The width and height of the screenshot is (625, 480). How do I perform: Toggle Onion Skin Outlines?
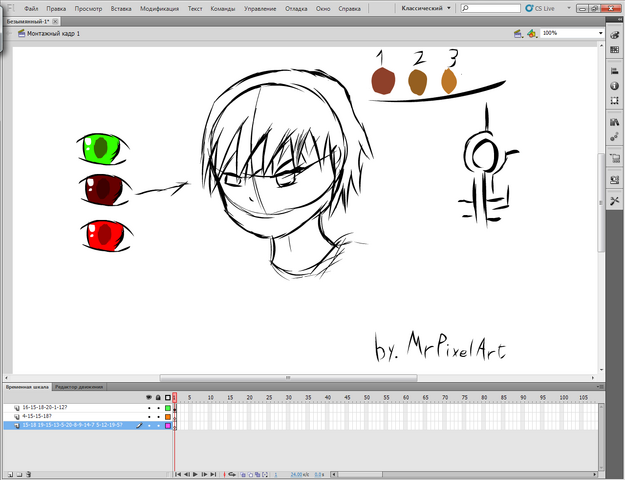tap(250, 474)
